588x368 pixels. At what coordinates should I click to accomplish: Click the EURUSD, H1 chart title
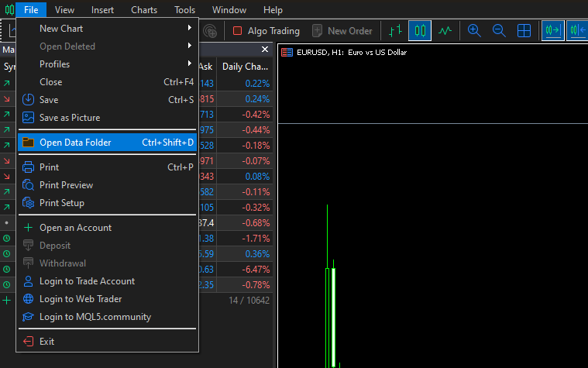click(x=352, y=52)
